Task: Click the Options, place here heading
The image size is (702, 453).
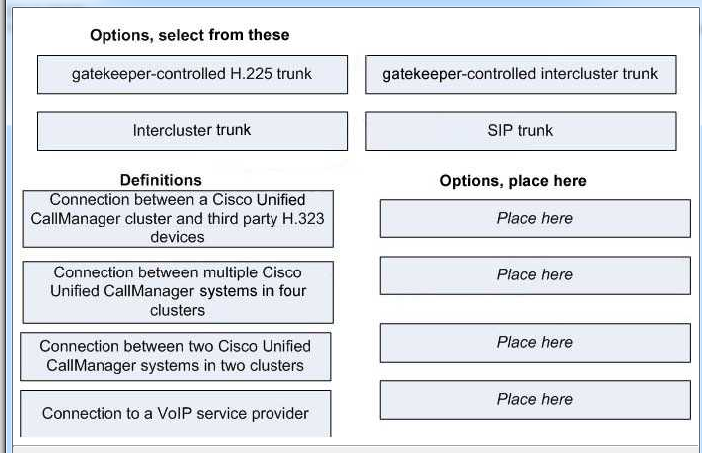Action: pos(513,181)
